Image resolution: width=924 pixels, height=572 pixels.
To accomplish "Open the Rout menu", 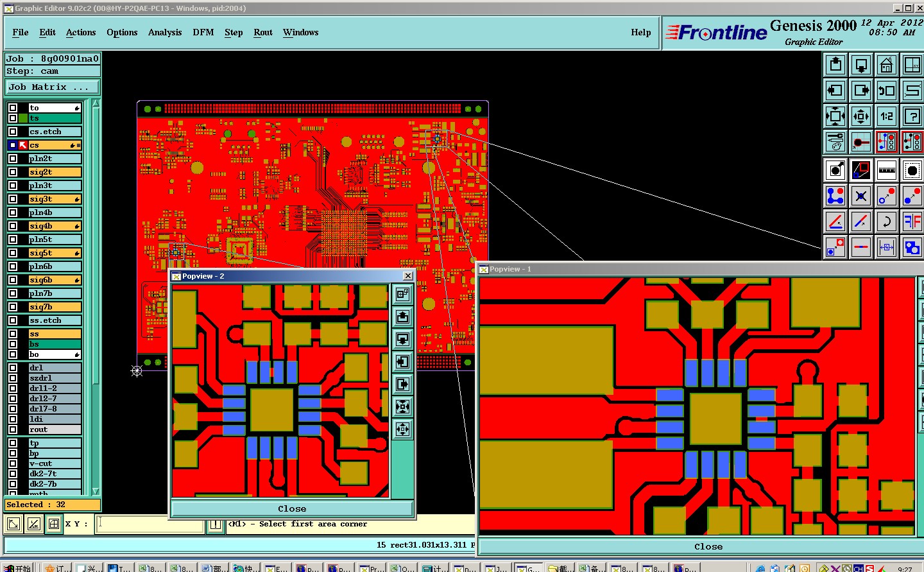I will point(263,33).
